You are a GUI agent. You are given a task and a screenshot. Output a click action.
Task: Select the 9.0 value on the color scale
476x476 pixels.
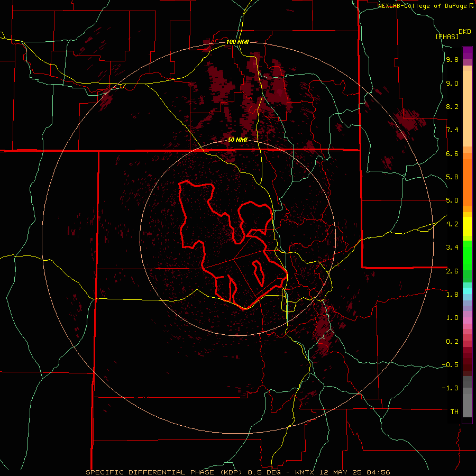[x=452, y=84]
